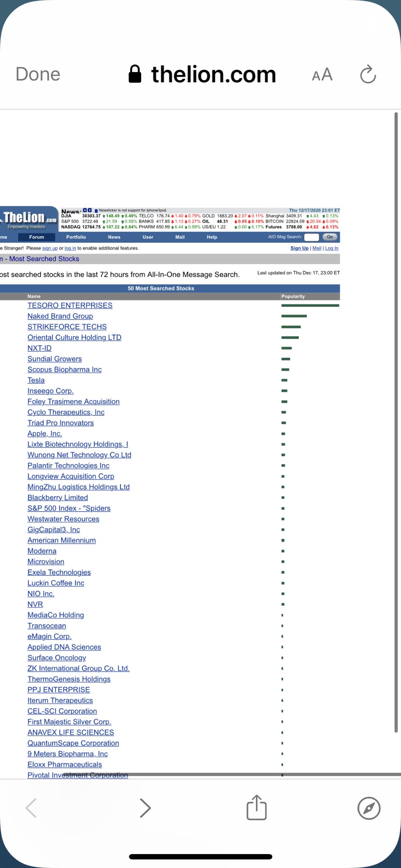Open the Forum menu tab

click(x=36, y=237)
